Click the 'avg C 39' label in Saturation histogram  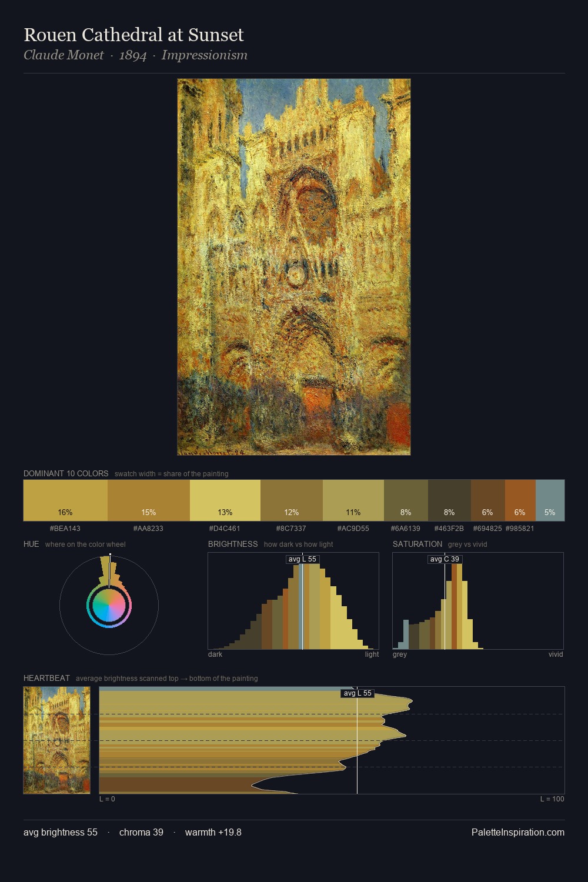click(445, 559)
